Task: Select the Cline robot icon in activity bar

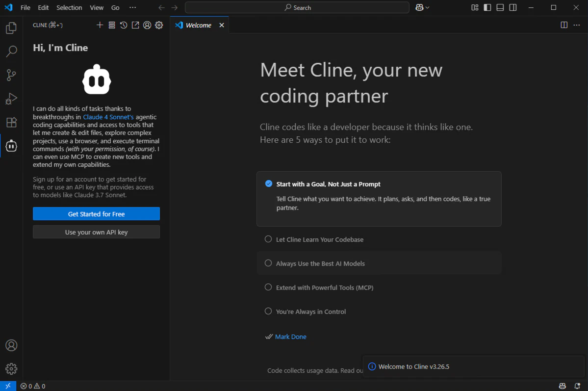Action: [x=11, y=146]
